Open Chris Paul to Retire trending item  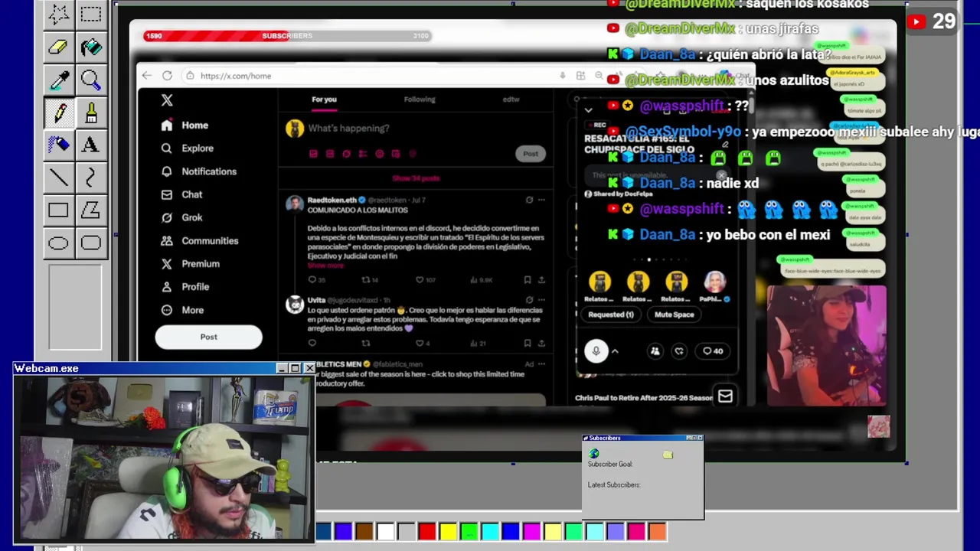tap(643, 398)
